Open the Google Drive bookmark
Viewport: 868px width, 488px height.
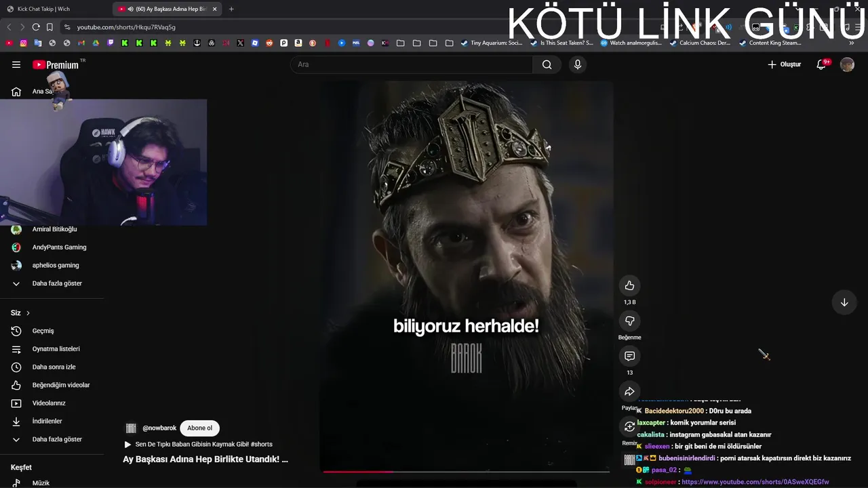click(x=96, y=43)
